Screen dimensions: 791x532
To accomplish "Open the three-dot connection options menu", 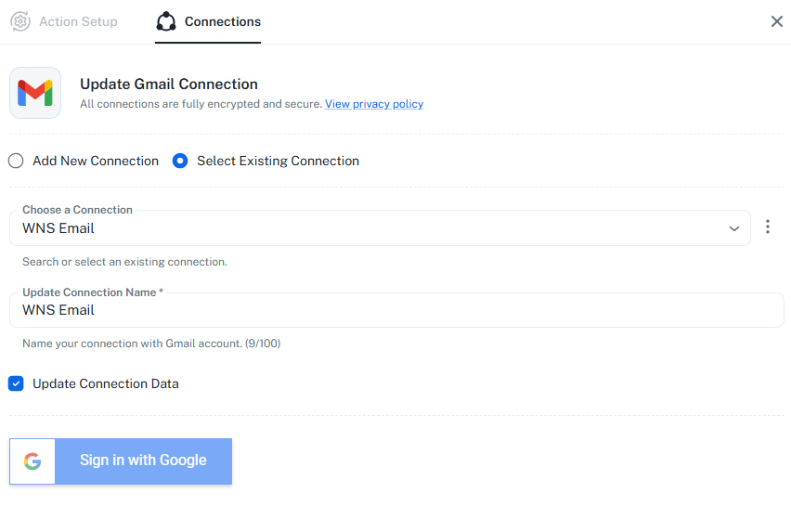I will click(x=768, y=227).
